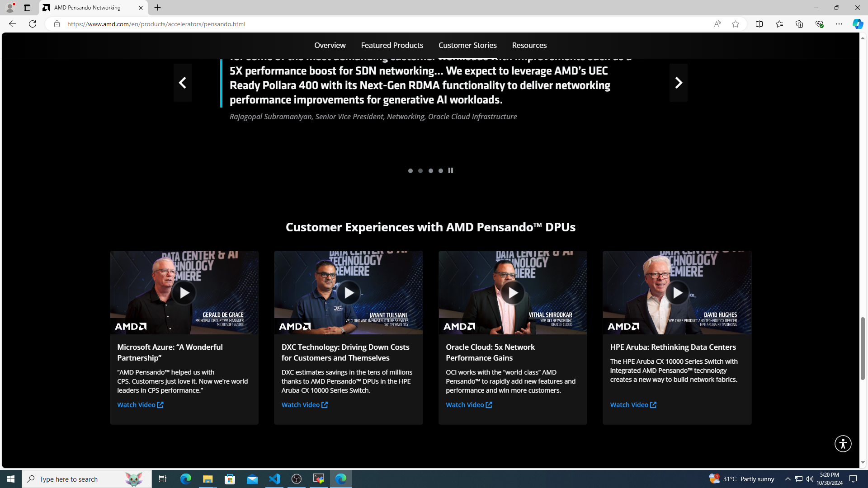Open the Copilot sidebar

(858, 24)
